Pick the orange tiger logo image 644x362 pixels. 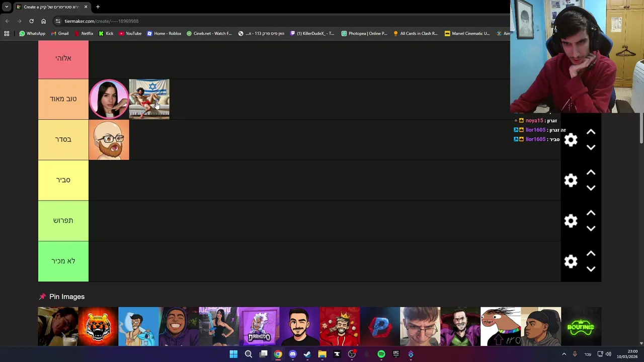coord(98,327)
